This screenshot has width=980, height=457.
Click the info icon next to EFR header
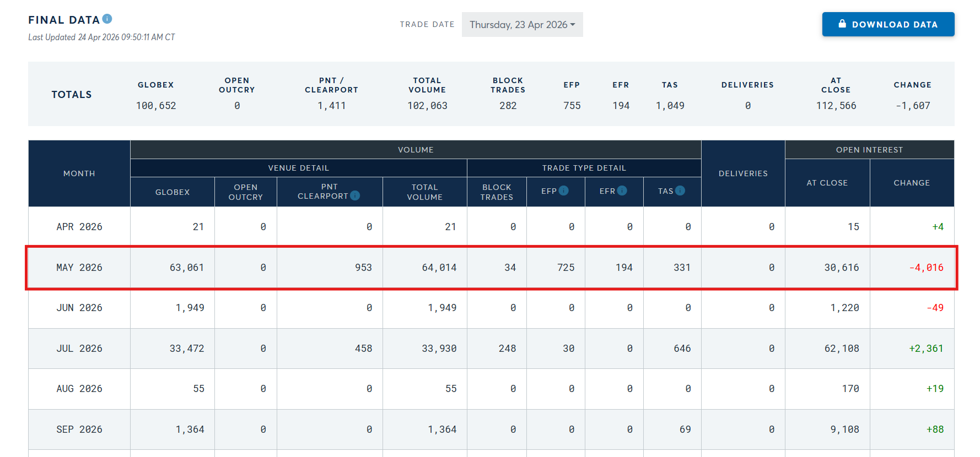[x=622, y=191]
